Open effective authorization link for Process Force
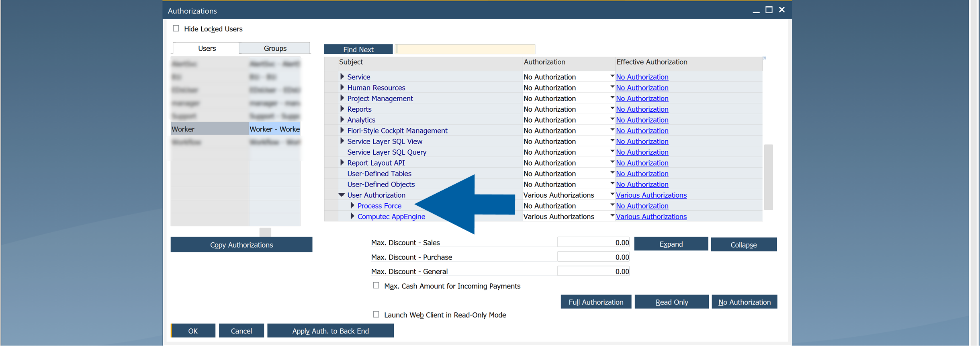The height and width of the screenshot is (346, 980). (x=642, y=206)
